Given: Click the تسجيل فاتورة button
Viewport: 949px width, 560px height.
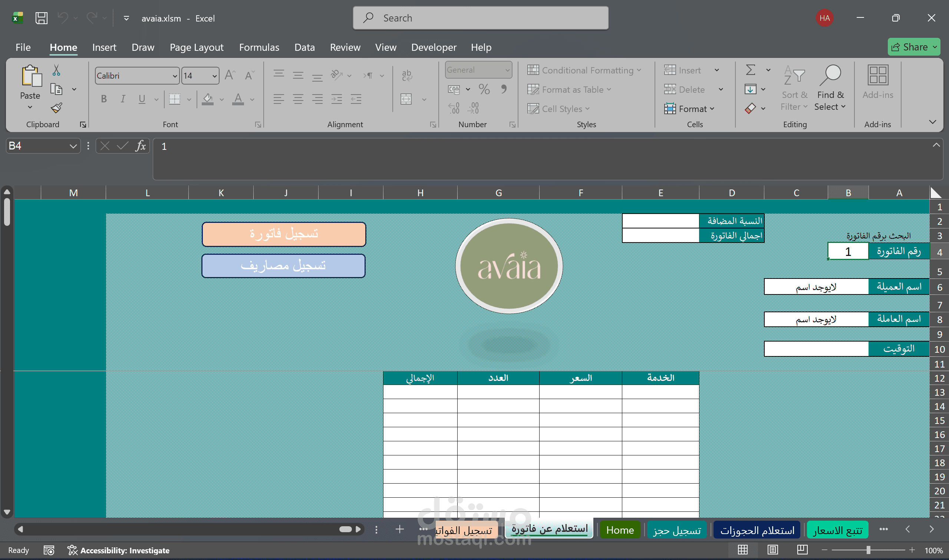Looking at the screenshot, I should [x=284, y=234].
